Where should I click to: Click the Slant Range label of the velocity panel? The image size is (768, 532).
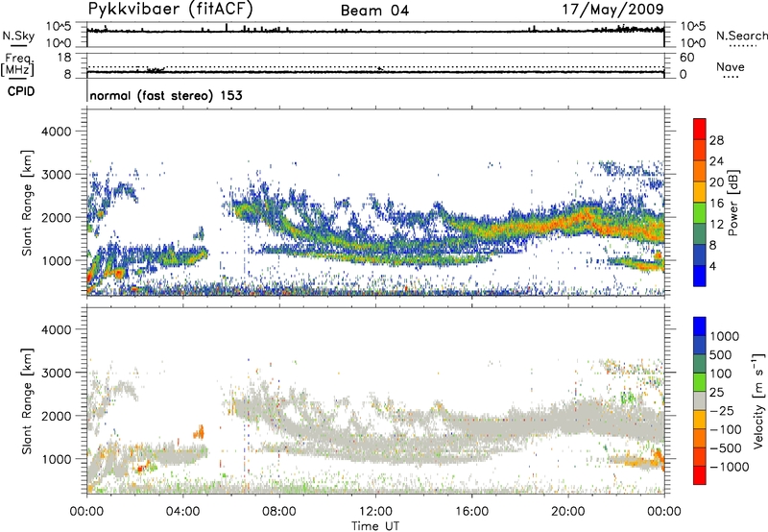[x=27, y=401]
